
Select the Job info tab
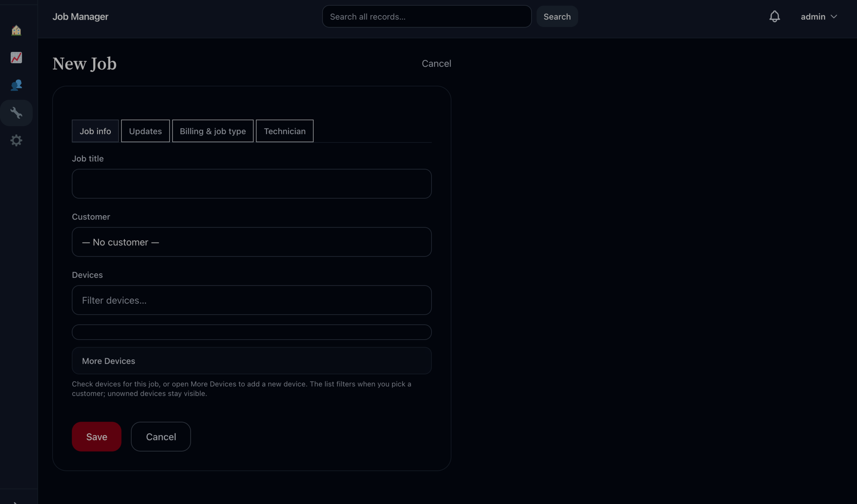tap(95, 131)
